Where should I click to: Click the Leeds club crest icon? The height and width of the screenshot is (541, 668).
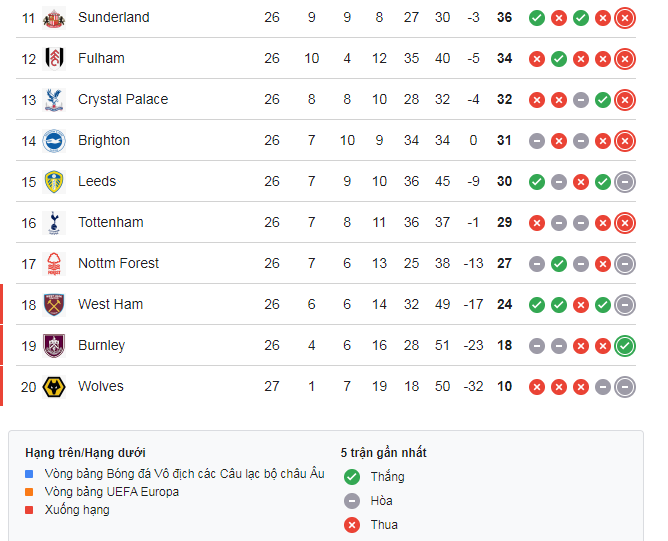tap(54, 182)
